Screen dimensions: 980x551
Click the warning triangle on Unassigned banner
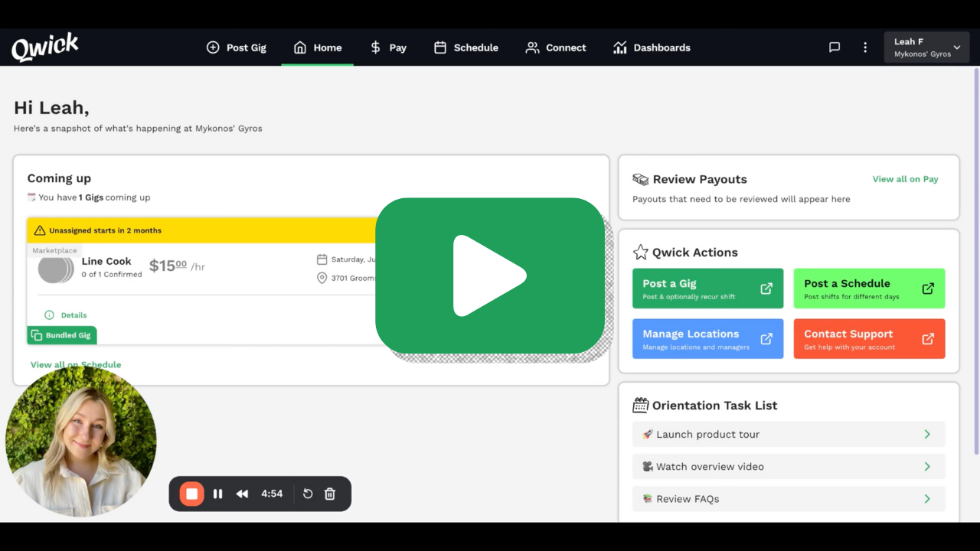(x=40, y=230)
